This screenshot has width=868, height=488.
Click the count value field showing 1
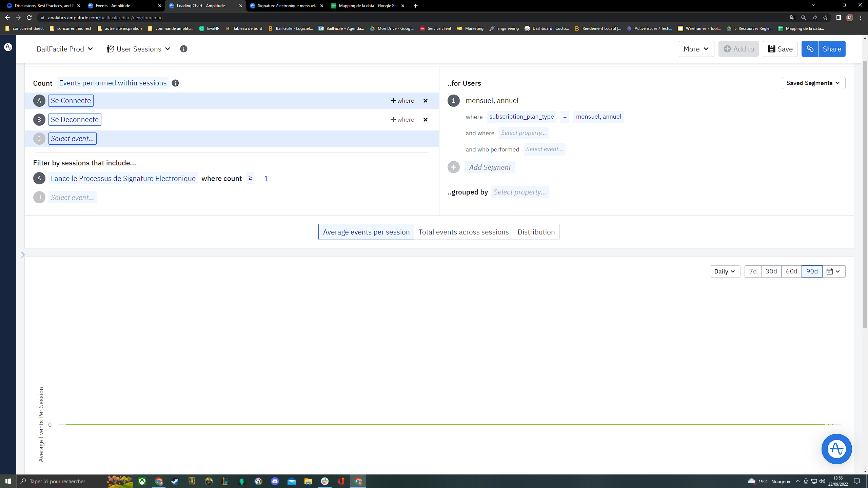coord(266,179)
